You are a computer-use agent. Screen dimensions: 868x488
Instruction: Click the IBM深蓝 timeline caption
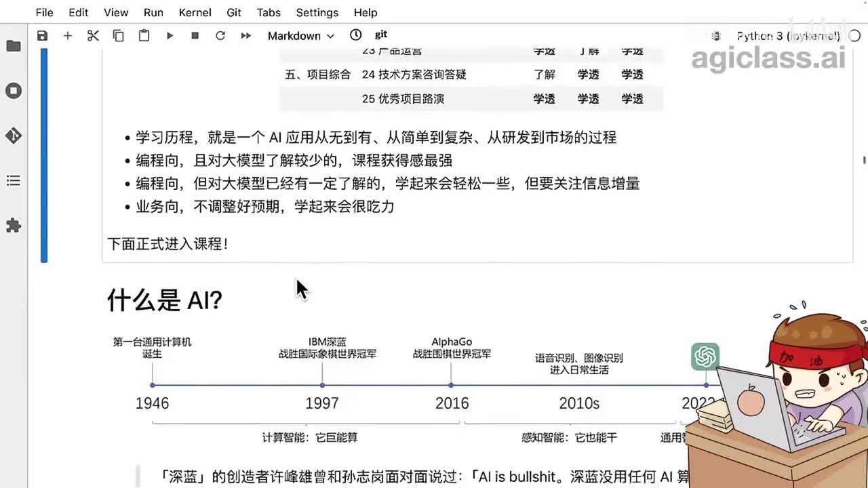(328, 348)
